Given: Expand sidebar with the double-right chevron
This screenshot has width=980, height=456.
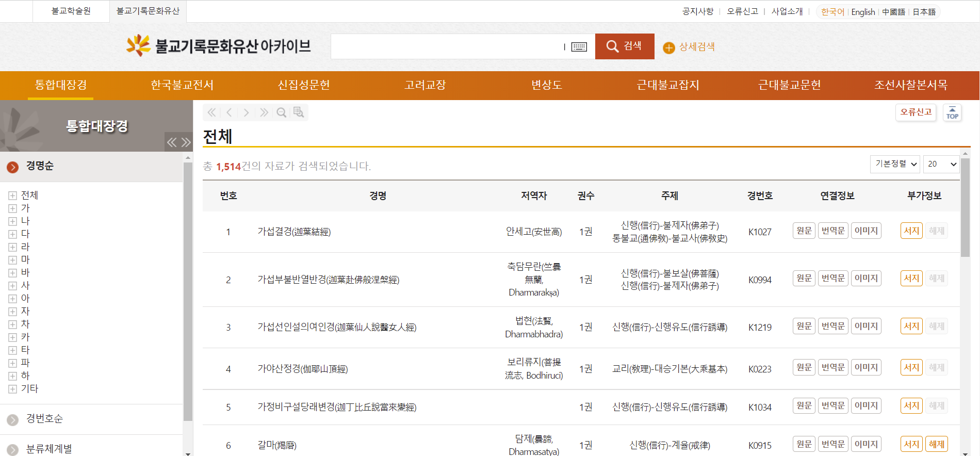Looking at the screenshot, I should tap(186, 142).
